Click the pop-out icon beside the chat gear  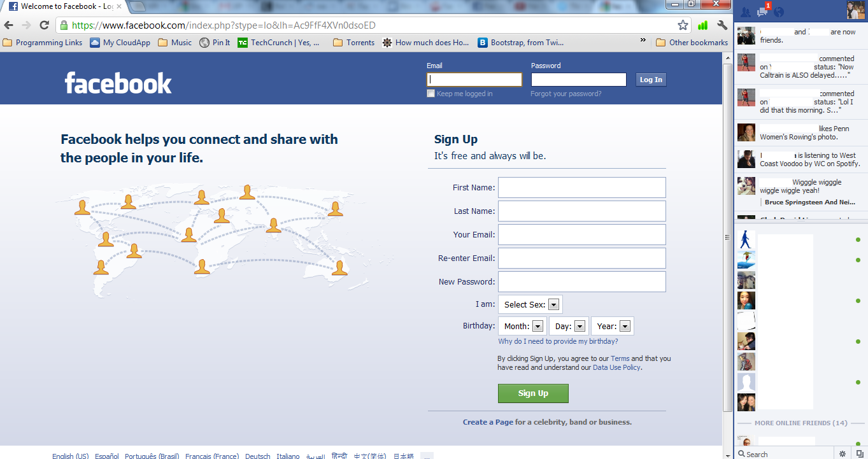pyautogui.click(x=860, y=453)
